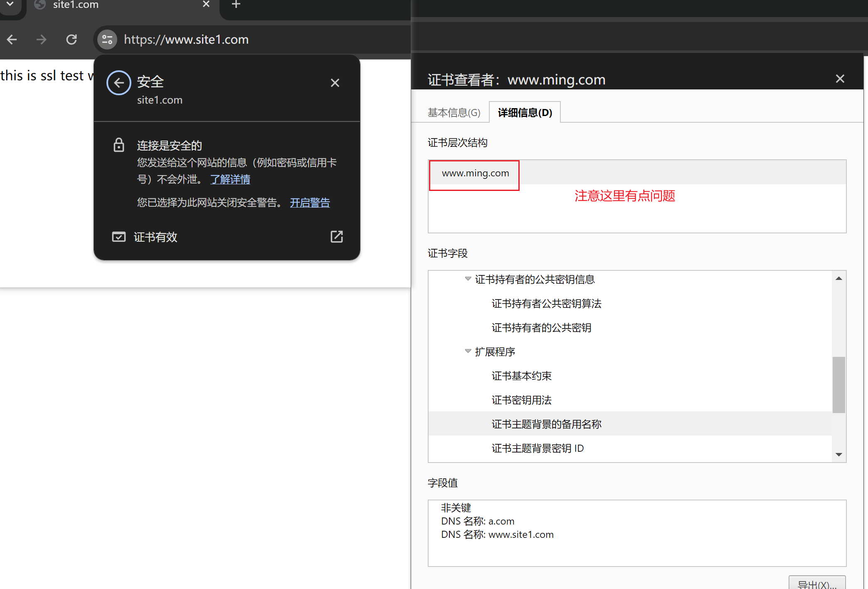This screenshot has height=589, width=868.
Task: Open the tab search dropdown chevron
Action: pyautogui.click(x=10, y=4)
